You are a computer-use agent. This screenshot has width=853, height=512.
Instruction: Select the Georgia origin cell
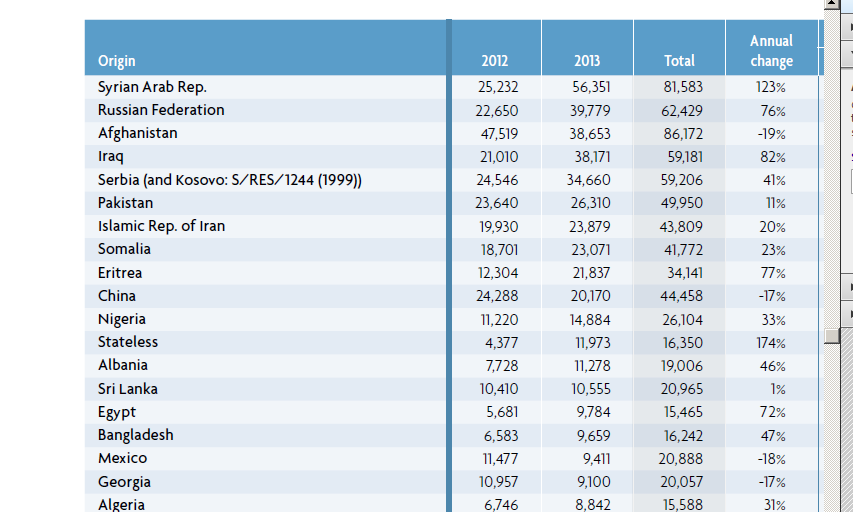point(124,482)
